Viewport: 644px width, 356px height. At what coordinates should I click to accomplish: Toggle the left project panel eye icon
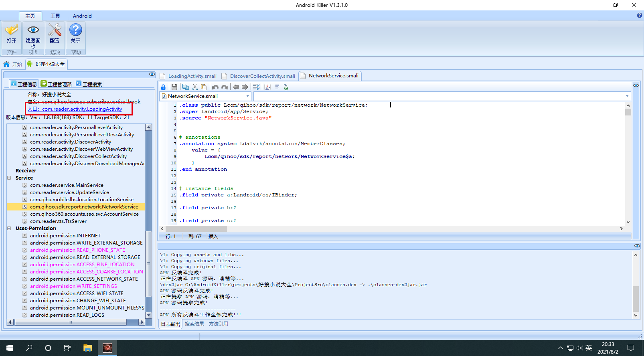tap(152, 74)
